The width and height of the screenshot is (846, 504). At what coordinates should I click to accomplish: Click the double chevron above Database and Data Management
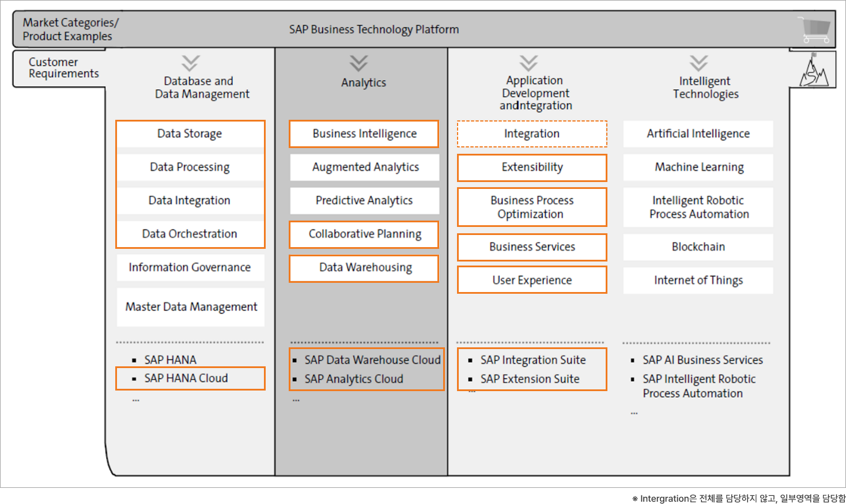(x=190, y=63)
